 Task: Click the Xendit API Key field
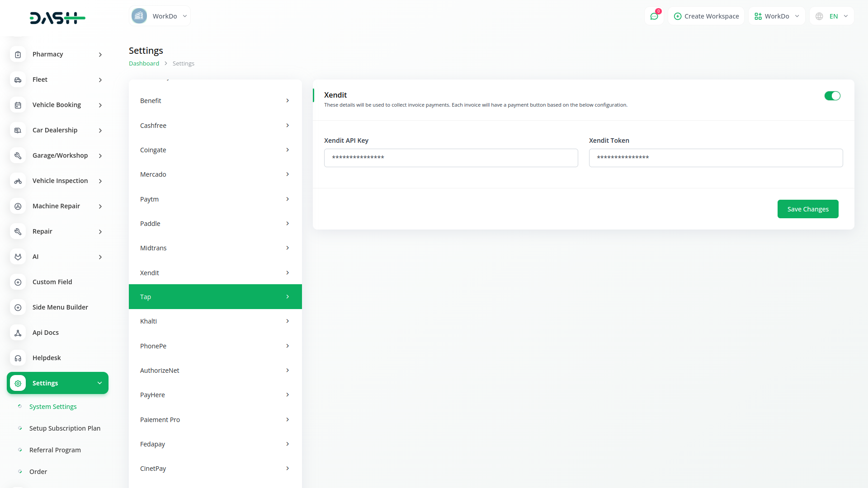[x=451, y=158]
